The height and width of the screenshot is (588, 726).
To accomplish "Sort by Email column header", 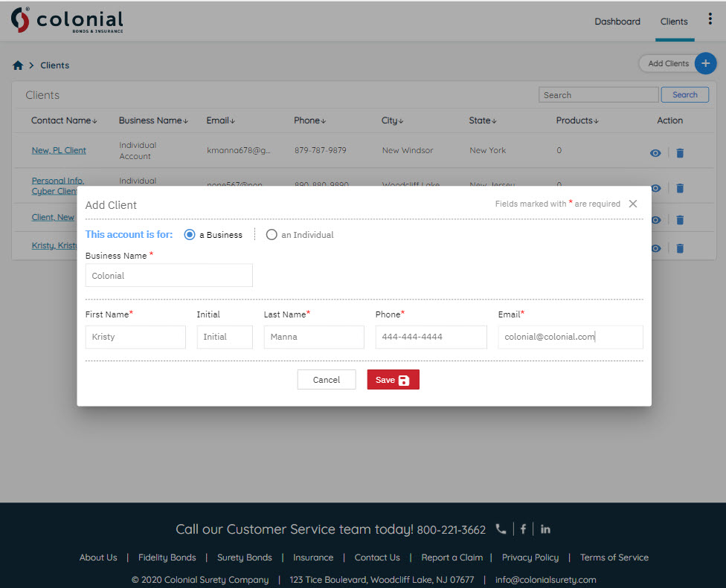I will point(220,120).
